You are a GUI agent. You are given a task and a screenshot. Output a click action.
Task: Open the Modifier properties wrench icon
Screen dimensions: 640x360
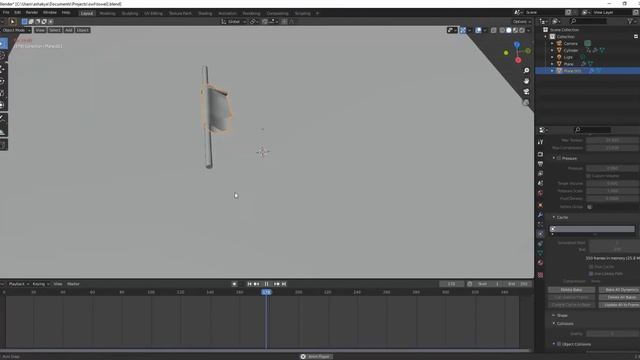[540, 215]
